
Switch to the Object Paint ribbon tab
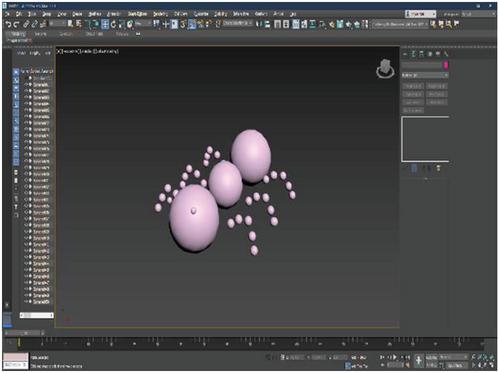[x=94, y=34]
